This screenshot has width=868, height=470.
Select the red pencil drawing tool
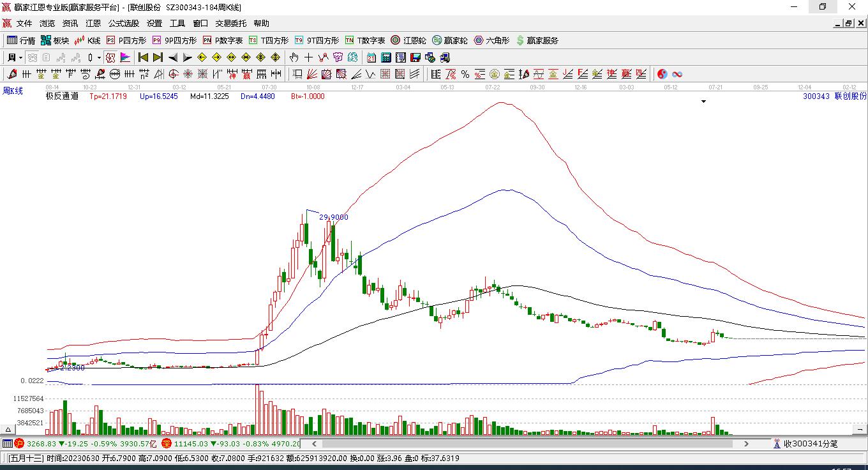(12, 74)
